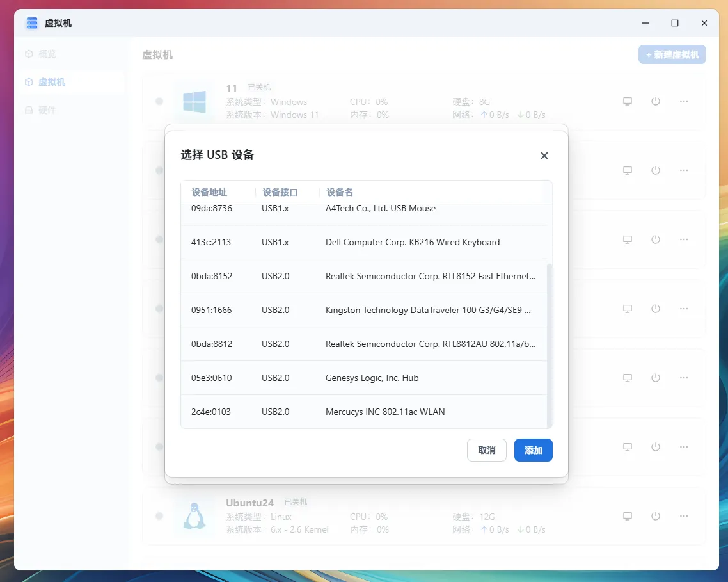The height and width of the screenshot is (582, 728).
Task: Click power icon for Ubuntu24 VM
Action: tap(656, 516)
